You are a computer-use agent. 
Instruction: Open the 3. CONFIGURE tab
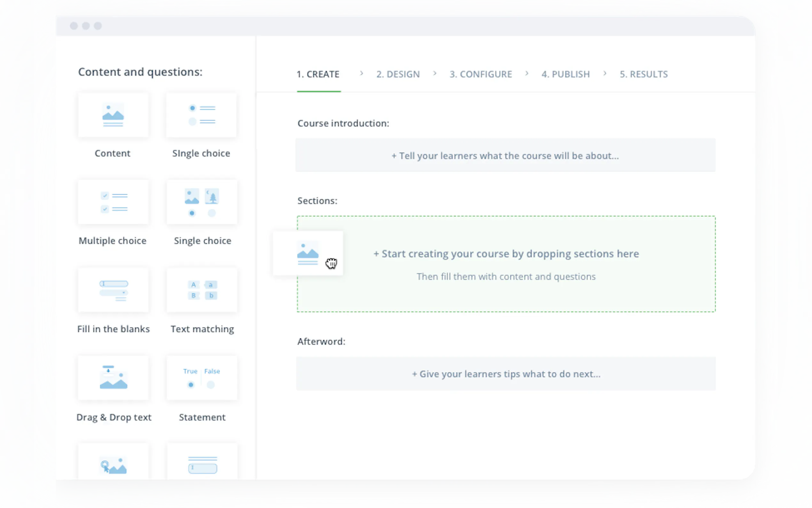481,74
